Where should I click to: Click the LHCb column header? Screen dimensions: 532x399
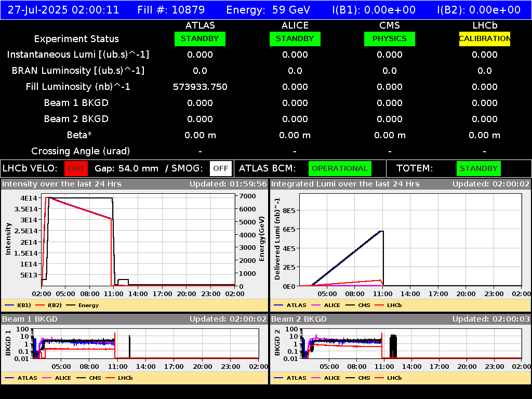pos(485,25)
